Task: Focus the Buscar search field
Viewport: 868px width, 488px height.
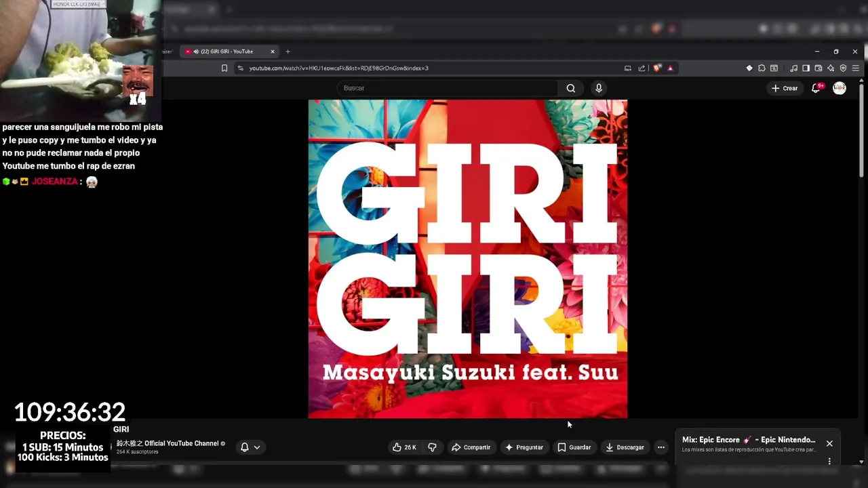Action: tap(448, 88)
